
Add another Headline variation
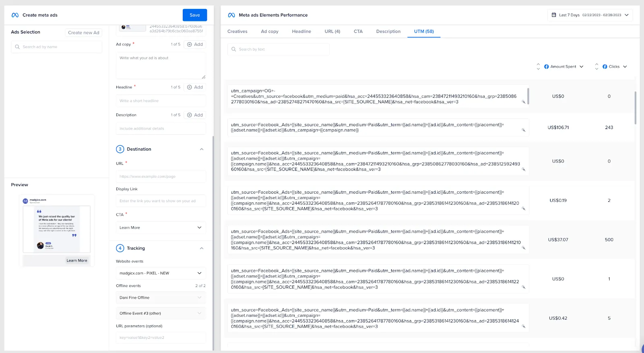pos(195,87)
